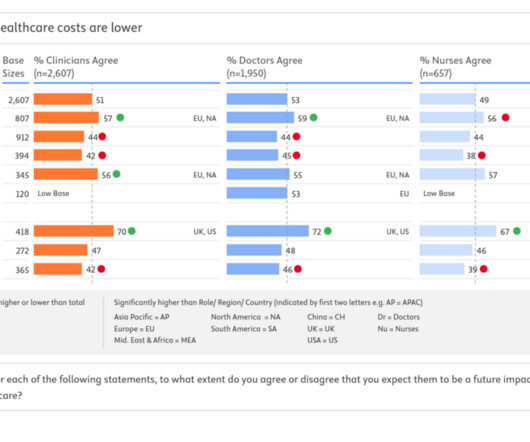Click the legend entry 'China = CH'
The height and width of the screenshot is (442, 530).
click(326, 317)
